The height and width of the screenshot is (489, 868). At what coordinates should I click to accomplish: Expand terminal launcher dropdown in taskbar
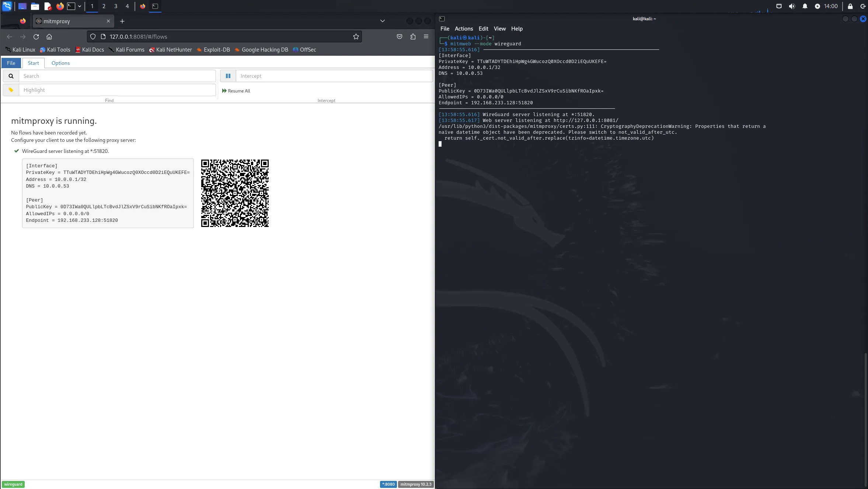coord(80,6)
